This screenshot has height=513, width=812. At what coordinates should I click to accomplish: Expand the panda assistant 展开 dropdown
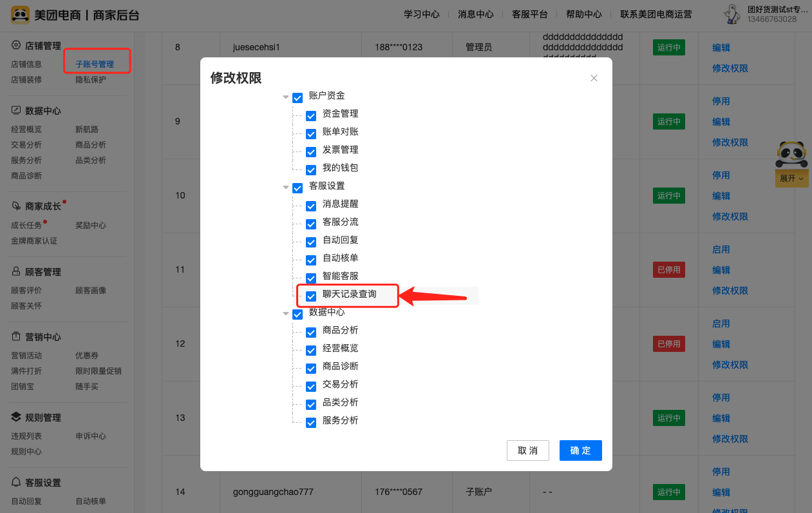coord(791,179)
